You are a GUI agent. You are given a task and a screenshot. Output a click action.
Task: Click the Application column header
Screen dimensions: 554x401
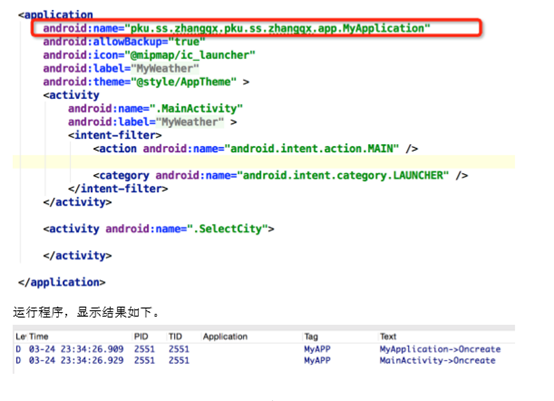pos(225,336)
